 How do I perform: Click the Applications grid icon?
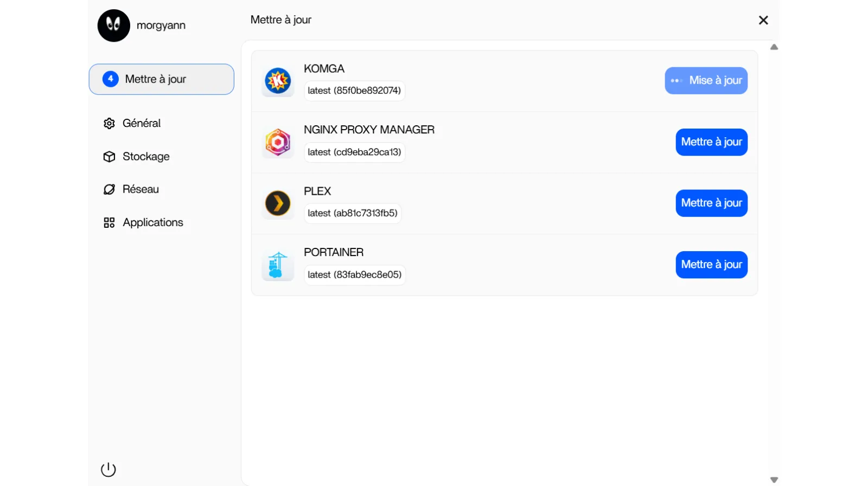[109, 223]
